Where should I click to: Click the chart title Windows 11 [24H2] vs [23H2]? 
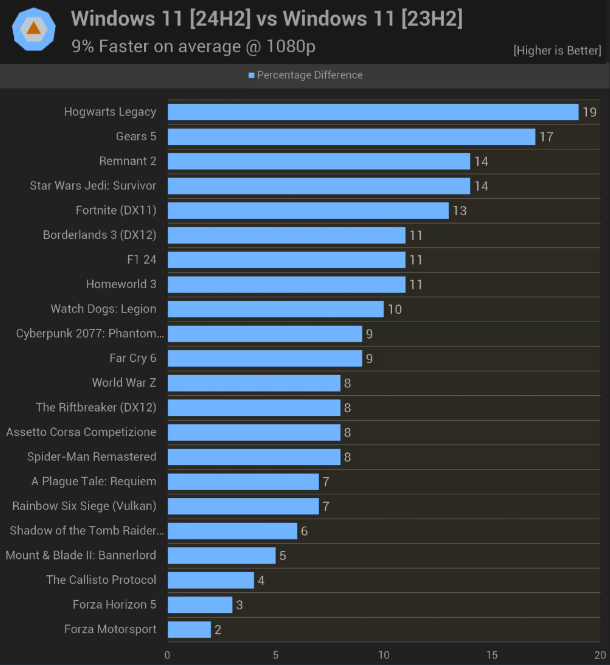pyautogui.click(x=267, y=18)
